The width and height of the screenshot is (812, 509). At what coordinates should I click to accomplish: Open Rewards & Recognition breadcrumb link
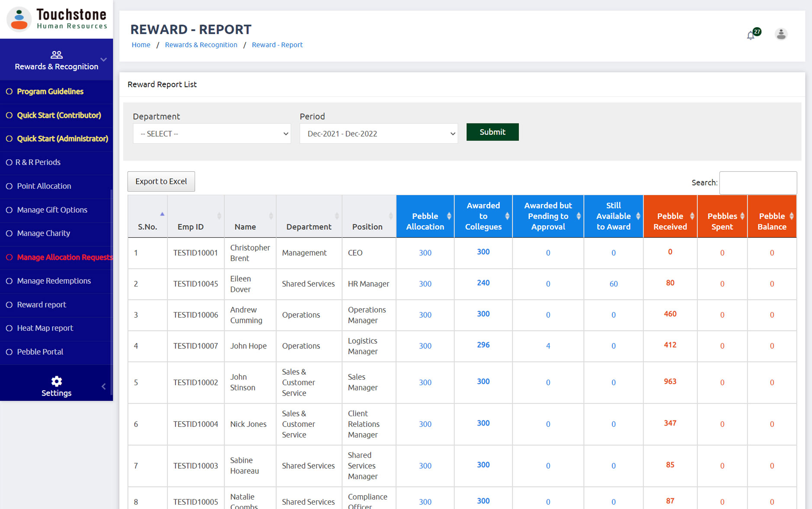[201, 45]
